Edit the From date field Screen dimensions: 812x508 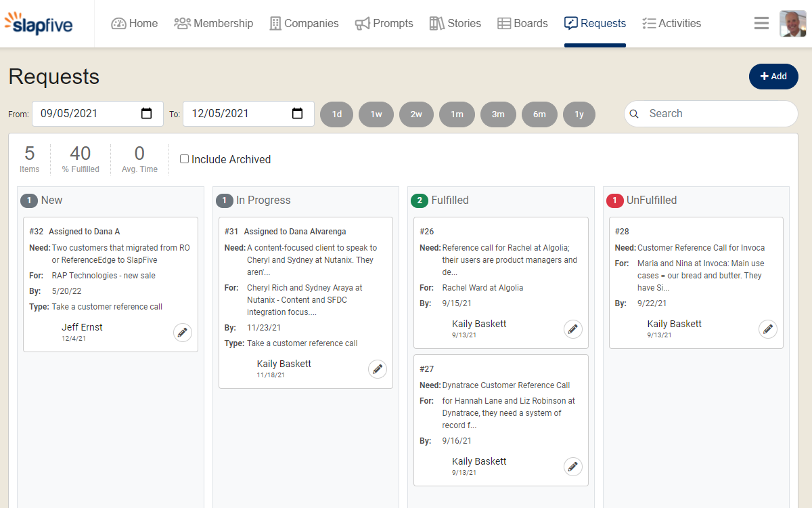coord(98,114)
